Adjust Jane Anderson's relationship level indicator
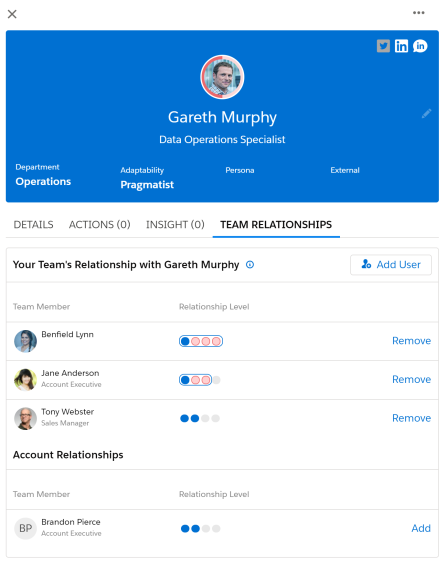Image resolution: width=446 pixels, height=576 pixels. (x=200, y=380)
